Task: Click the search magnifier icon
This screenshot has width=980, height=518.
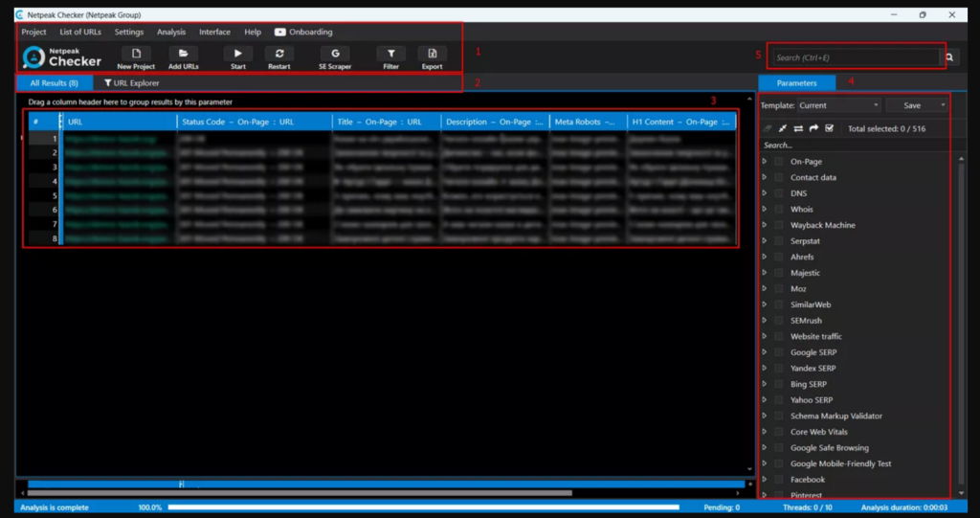Action: tap(949, 57)
